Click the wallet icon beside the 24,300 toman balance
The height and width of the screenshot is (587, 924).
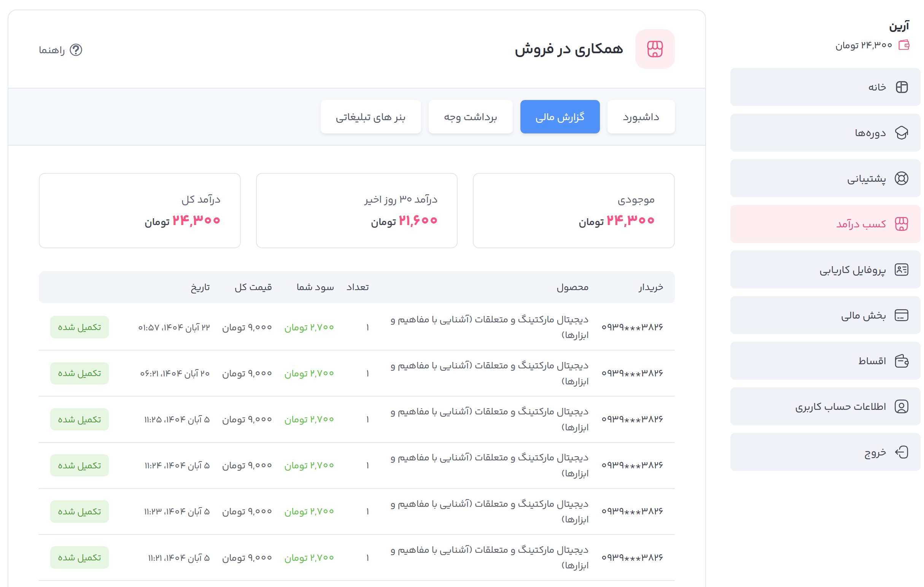tap(904, 45)
